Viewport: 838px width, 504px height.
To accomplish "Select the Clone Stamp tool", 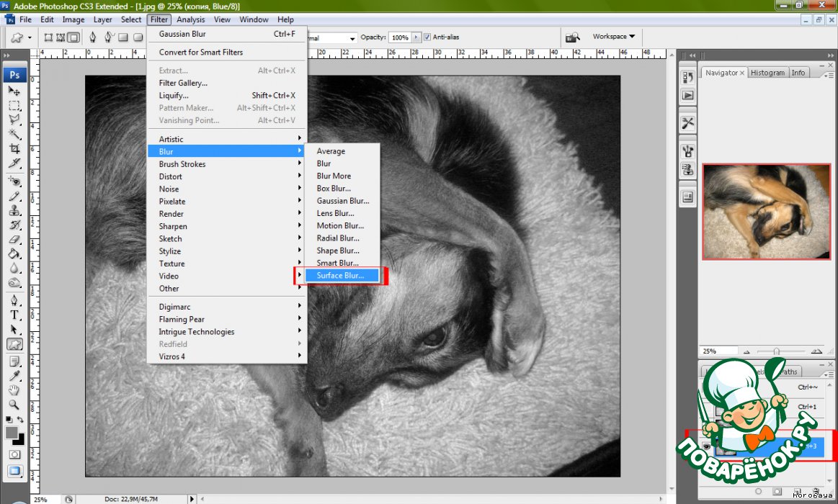I will click(14, 210).
